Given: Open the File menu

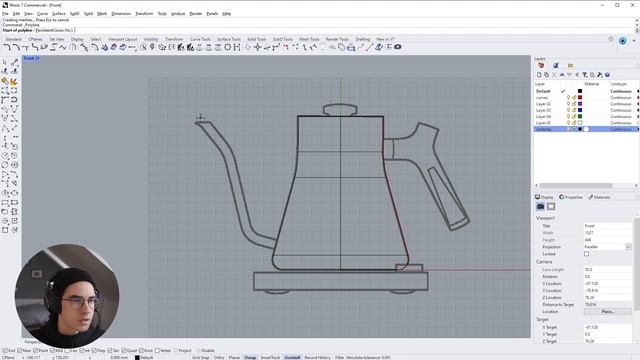Looking at the screenshot, I should point(5,13).
